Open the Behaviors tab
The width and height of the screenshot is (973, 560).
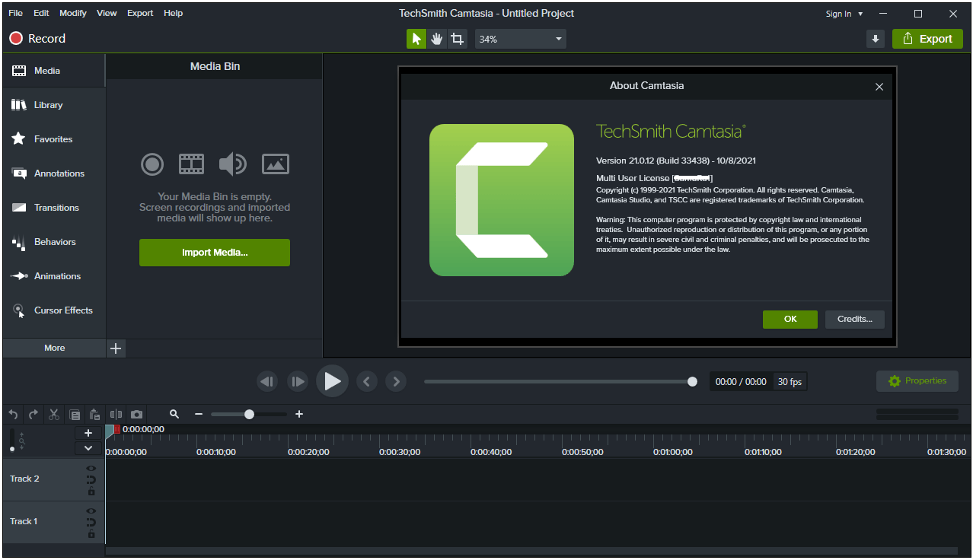(54, 242)
